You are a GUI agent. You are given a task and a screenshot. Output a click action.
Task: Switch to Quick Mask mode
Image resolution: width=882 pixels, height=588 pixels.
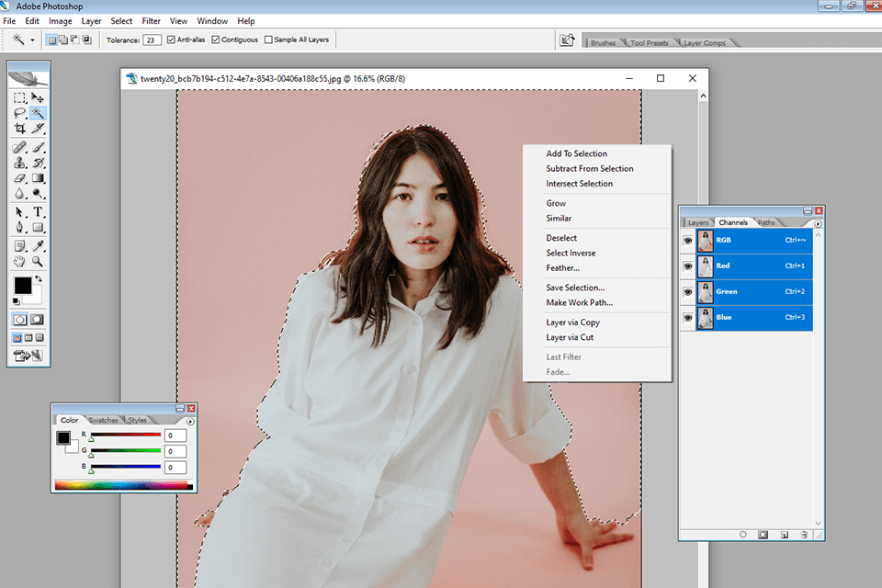[37, 320]
